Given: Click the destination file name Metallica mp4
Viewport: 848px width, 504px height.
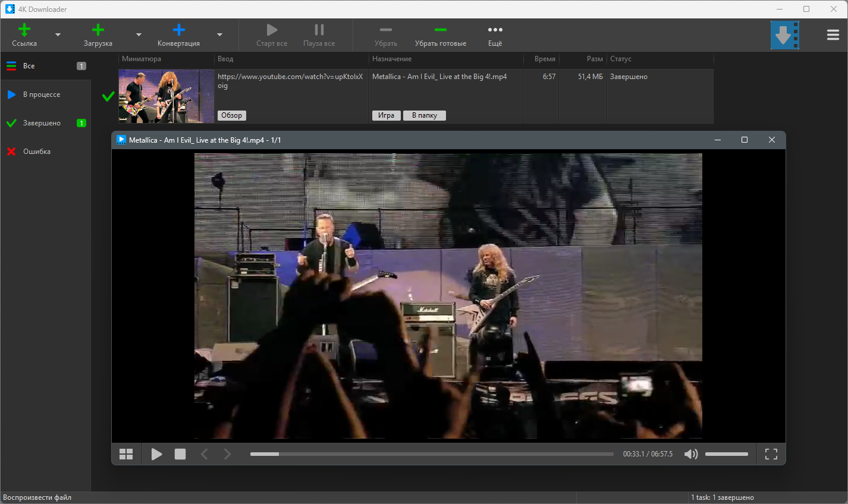Looking at the screenshot, I should (439, 77).
